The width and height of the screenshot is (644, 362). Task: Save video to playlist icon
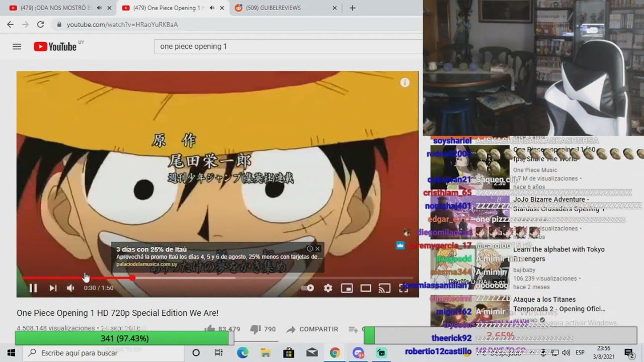(x=353, y=329)
